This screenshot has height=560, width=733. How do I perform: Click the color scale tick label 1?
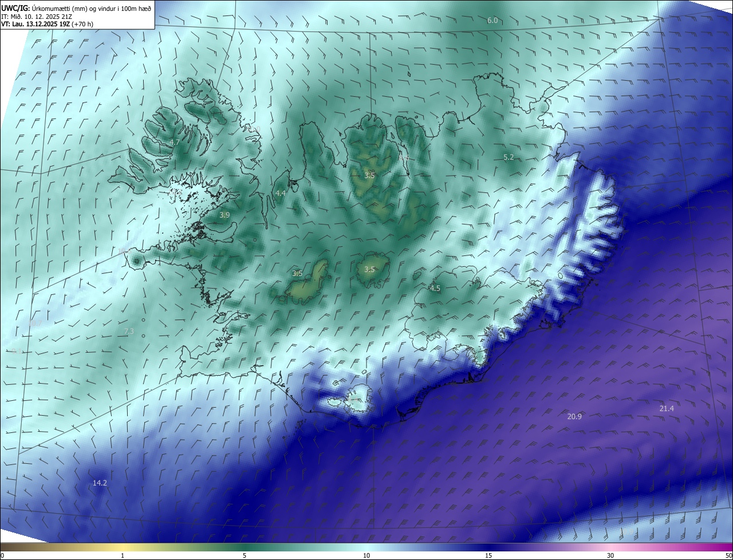pos(123,555)
